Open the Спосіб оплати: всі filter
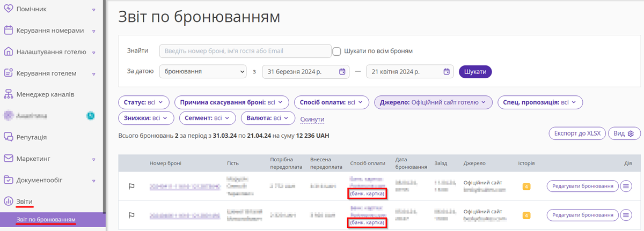Viewport: 644px width, 231px height. tap(331, 102)
